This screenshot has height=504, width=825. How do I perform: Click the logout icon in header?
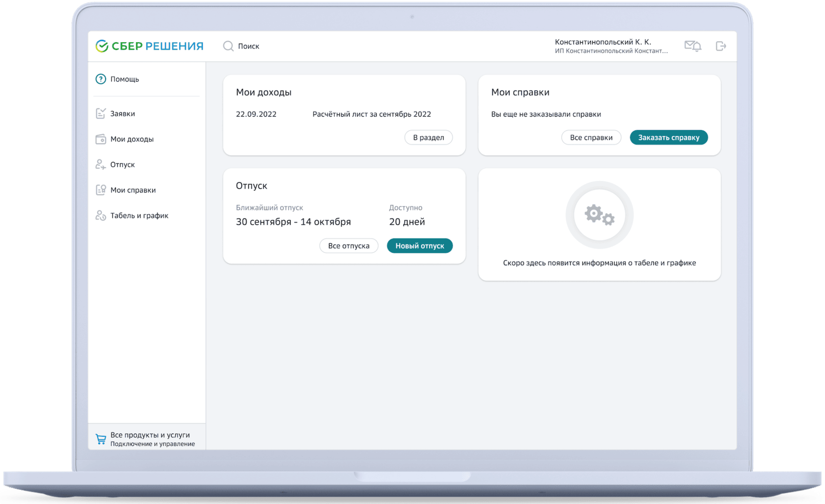[x=720, y=46]
